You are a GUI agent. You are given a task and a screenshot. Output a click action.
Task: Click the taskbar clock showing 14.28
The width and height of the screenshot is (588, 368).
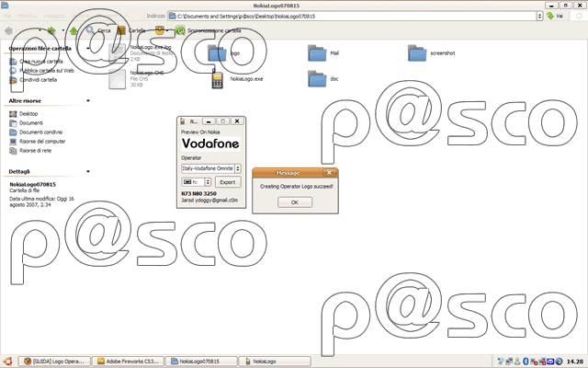pos(575,362)
